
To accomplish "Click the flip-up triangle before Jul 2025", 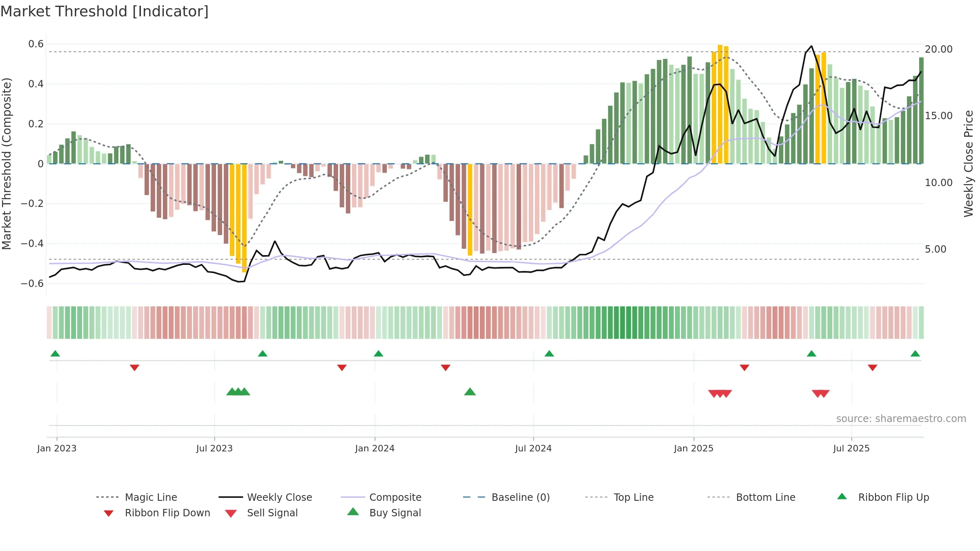I will click(811, 353).
